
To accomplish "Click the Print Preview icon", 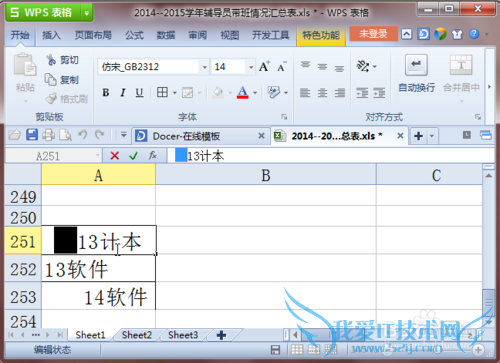I will click(65, 135).
